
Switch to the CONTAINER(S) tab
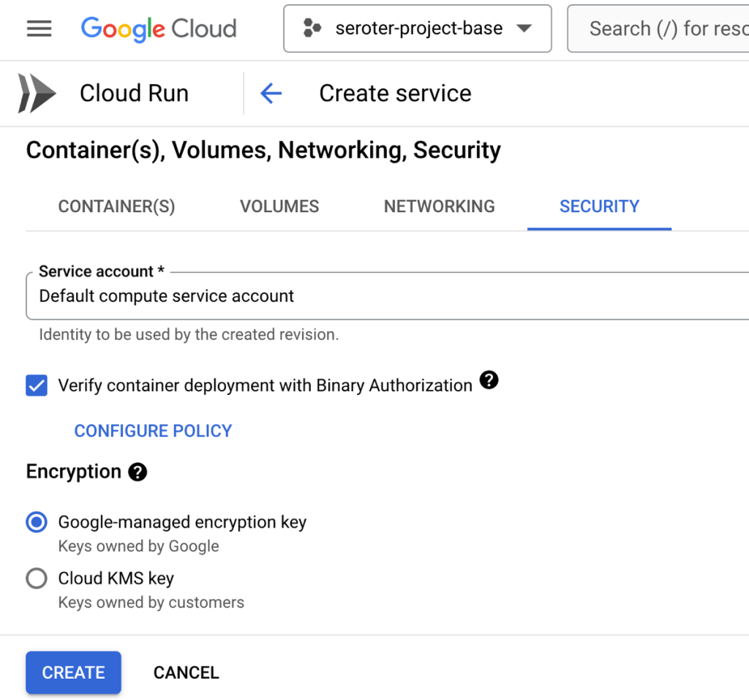116,206
